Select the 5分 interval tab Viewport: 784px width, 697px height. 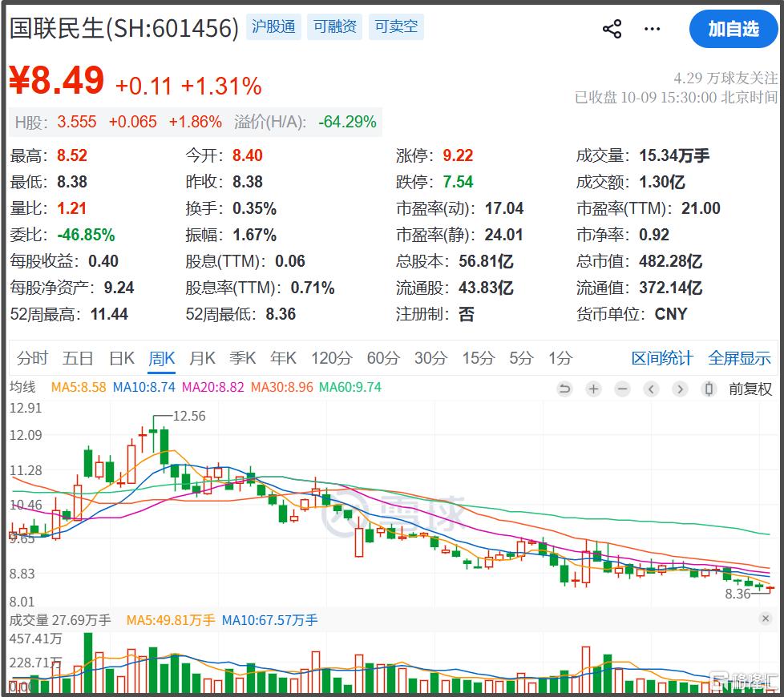(522, 358)
